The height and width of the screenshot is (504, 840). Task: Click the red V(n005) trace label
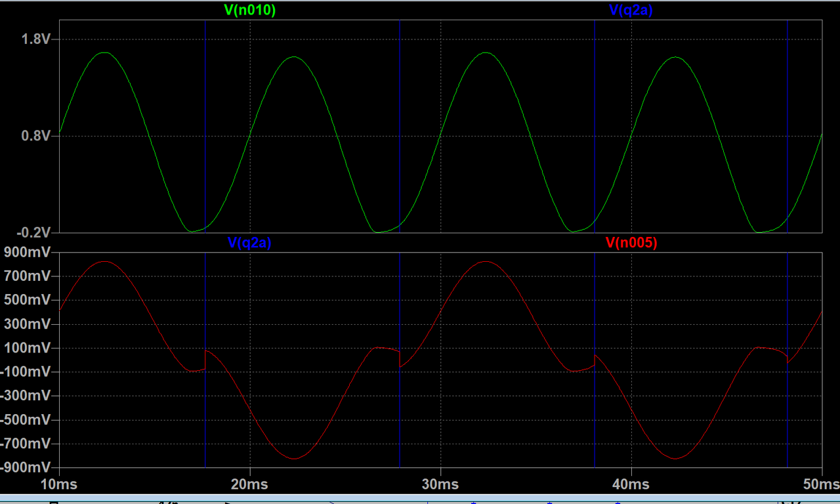coord(631,243)
